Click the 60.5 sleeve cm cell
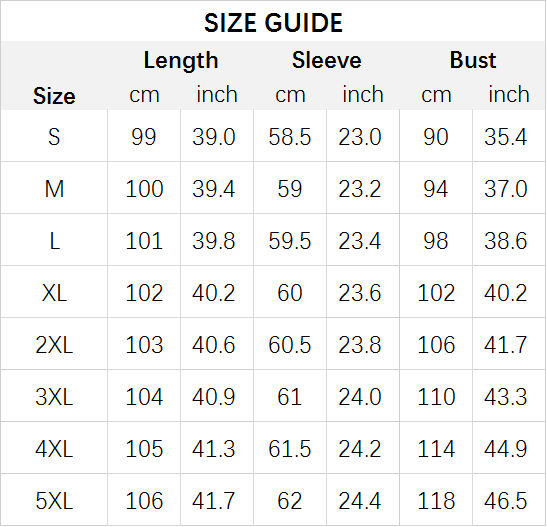The width and height of the screenshot is (547, 527). tap(290, 345)
